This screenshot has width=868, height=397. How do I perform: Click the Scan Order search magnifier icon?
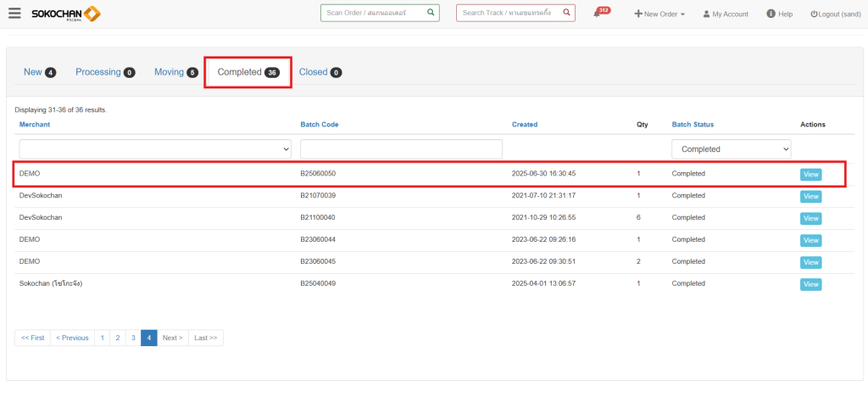pos(431,13)
